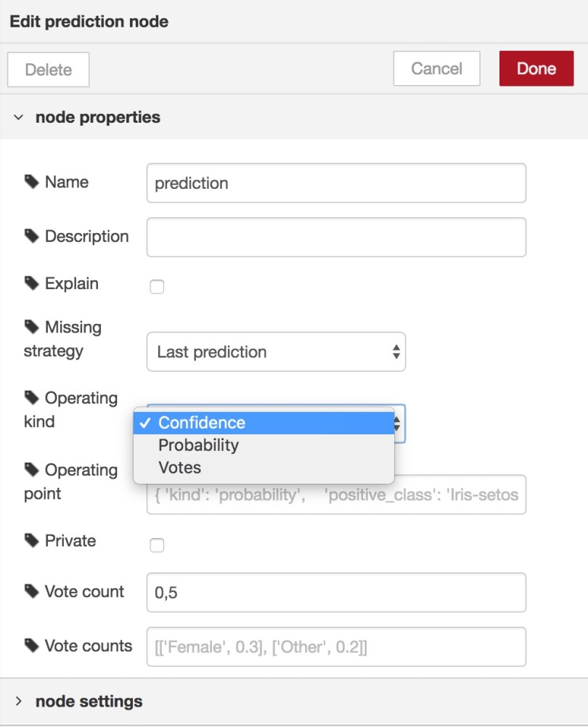Click the tag icon next to Explain
The image size is (588, 727).
click(31, 284)
